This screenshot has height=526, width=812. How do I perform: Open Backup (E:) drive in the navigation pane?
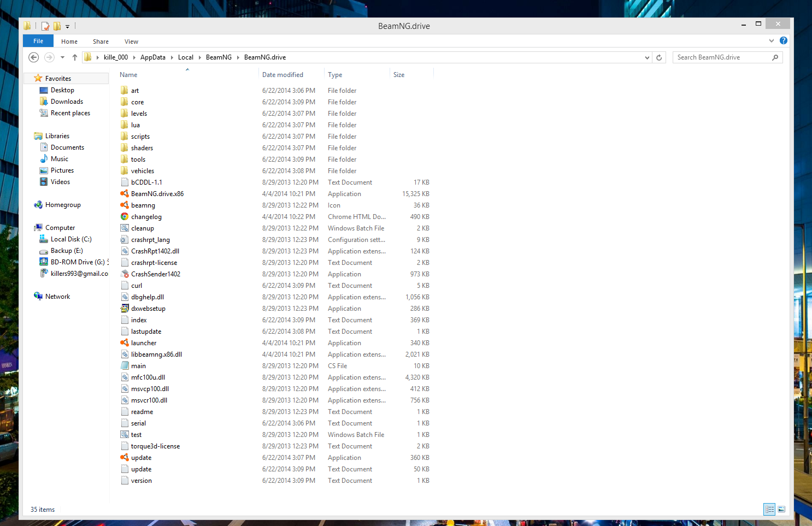[67, 251]
